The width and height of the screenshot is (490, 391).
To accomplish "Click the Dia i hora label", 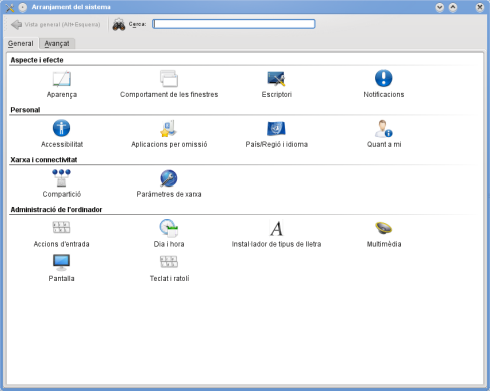I will (x=169, y=244).
